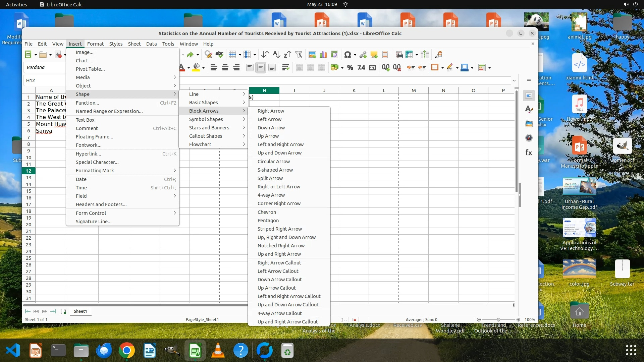Toggle Align Right button
644x362 pixels.
(236, 68)
